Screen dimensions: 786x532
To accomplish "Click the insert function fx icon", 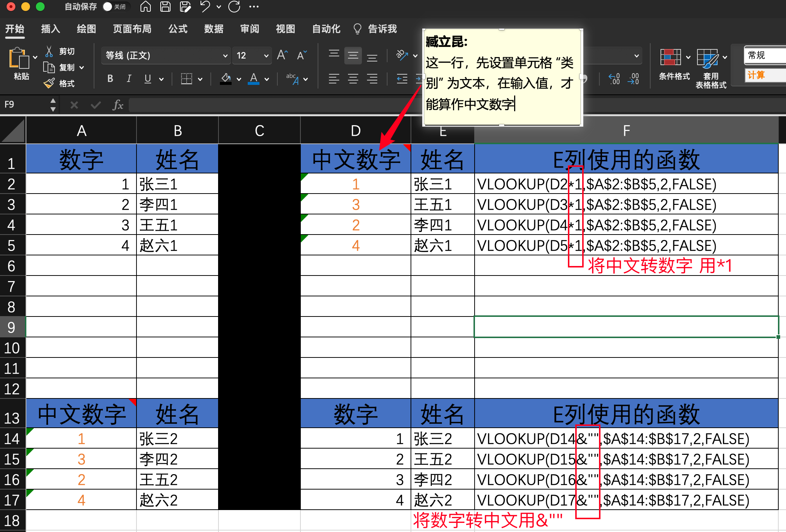I will click(118, 105).
